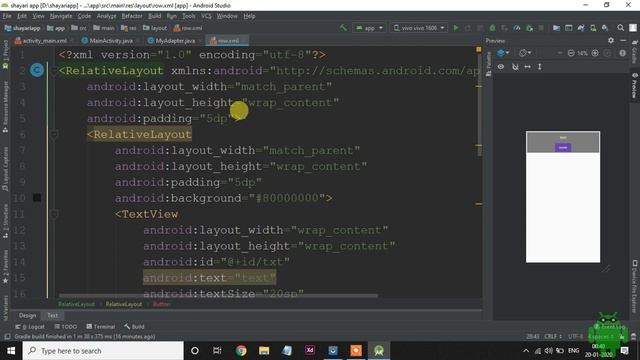The height and width of the screenshot is (360, 640).
Task: Open the vivo vivo 1606 device dropdown
Action: click(x=419, y=28)
